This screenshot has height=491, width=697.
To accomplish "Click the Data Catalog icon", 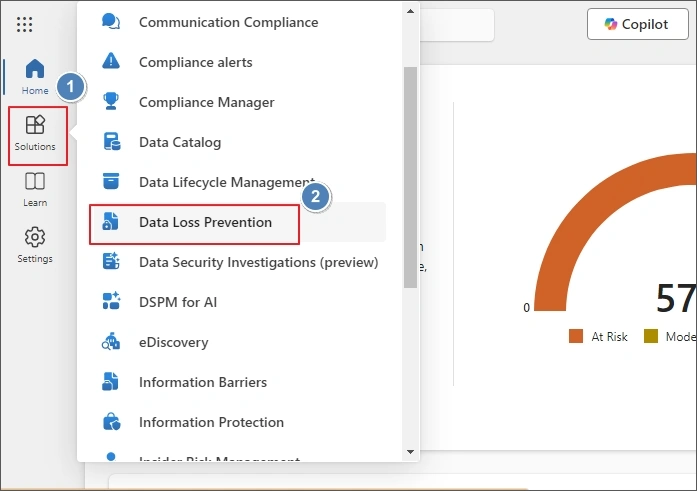I will pos(111,141).
